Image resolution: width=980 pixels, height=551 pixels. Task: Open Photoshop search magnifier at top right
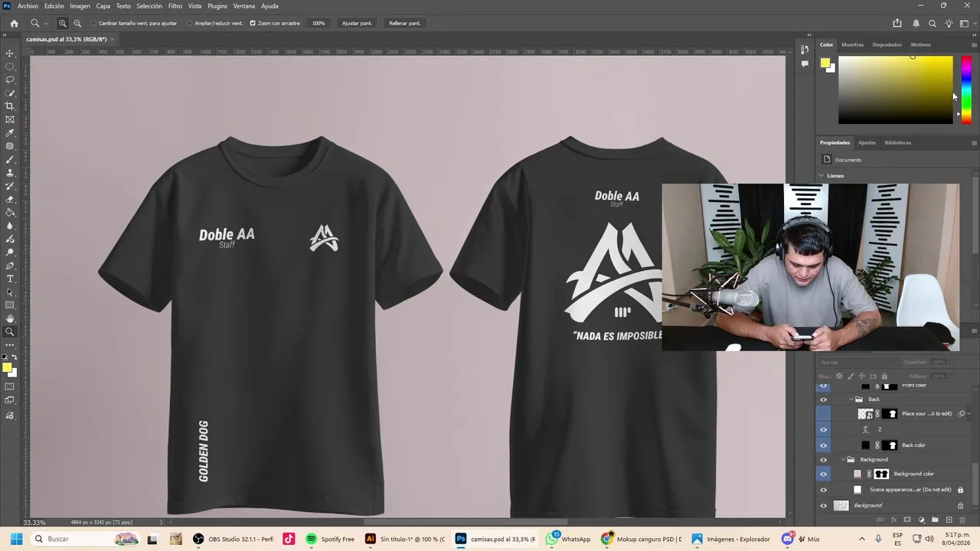coord(933,23)
